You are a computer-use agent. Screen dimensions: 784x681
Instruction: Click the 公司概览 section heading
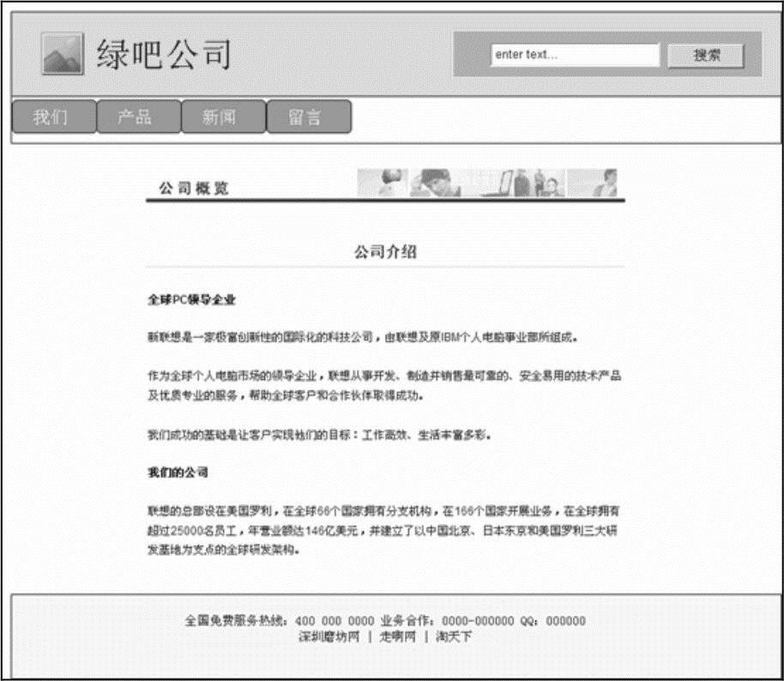194,188
